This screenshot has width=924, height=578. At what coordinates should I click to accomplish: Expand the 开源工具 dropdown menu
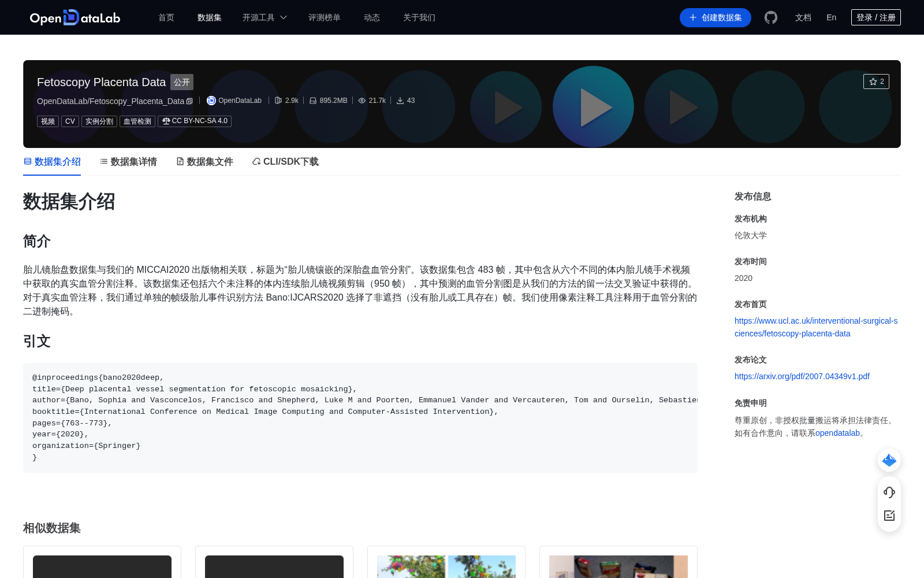click(264, 17)
